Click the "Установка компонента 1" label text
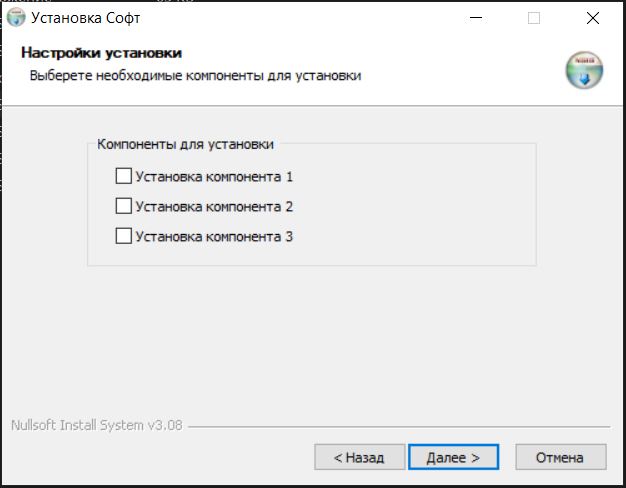The image size is (626, 488). [x=214, y=177]
